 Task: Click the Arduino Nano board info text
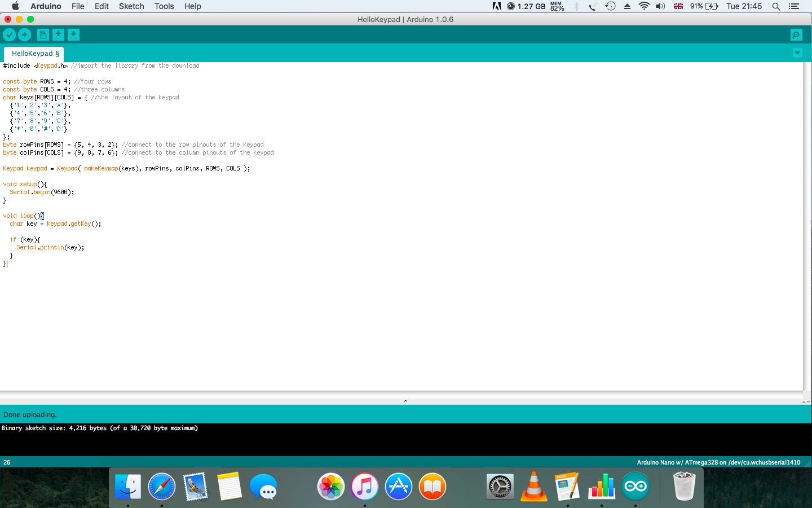pos(718,462)
